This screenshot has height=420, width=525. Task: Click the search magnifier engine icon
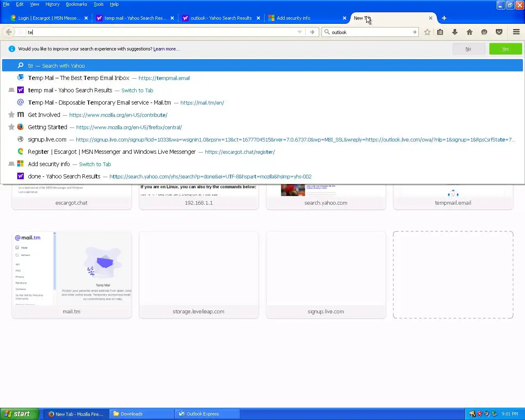[x=327, y=32]
